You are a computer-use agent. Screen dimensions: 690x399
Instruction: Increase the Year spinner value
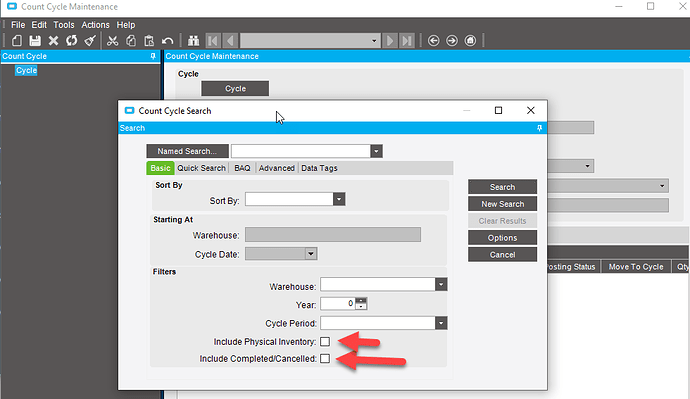point(361,300)
